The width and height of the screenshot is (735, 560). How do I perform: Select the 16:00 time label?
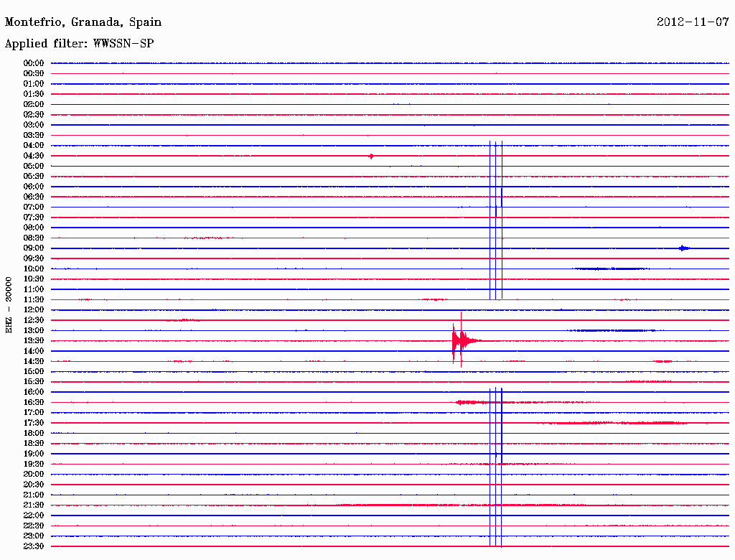[x=34, y=392]
